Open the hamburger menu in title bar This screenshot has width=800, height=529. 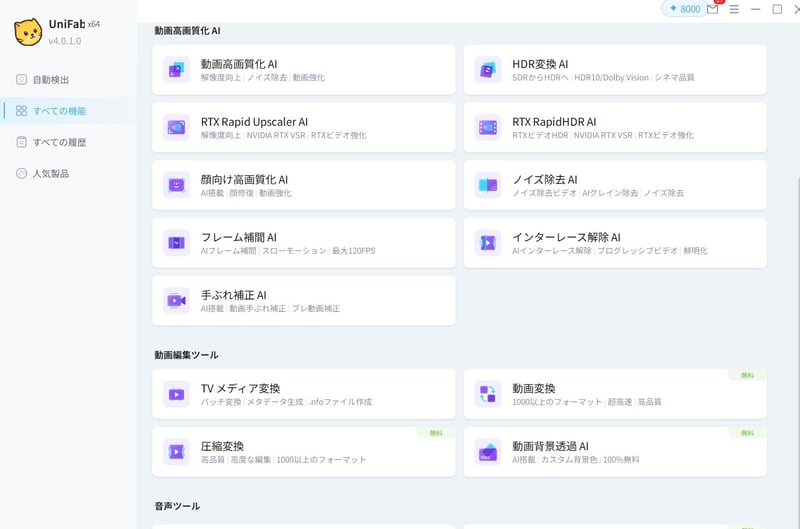pos(734,9)
